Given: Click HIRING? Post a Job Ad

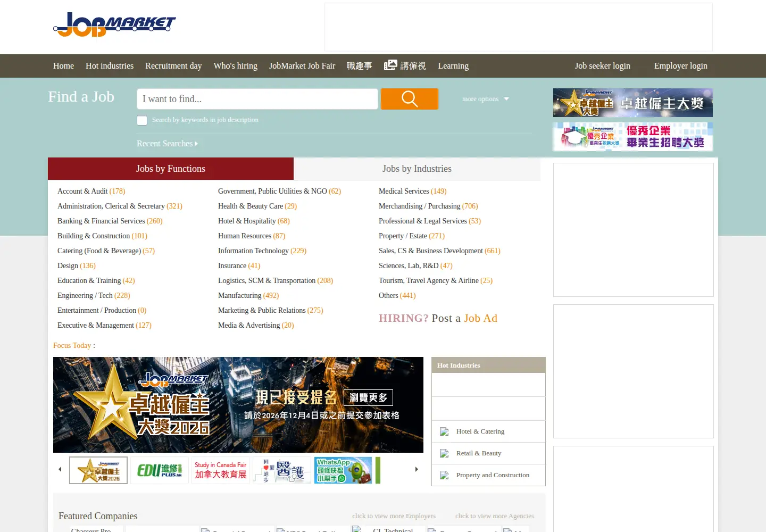Looking at the screenshot, I should 438,318.
